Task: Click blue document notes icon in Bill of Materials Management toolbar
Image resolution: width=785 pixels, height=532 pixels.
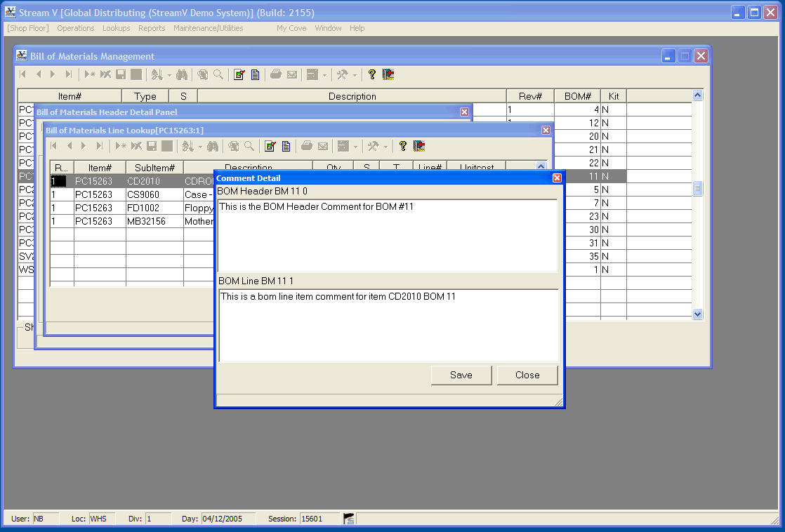Action: click(256, 74)
